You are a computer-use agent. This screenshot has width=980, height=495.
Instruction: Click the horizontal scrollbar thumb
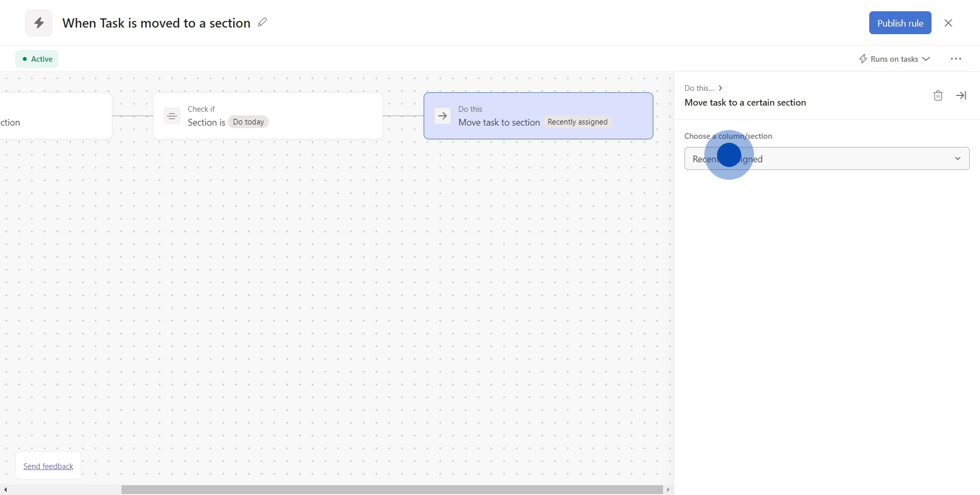pos(391,490)
